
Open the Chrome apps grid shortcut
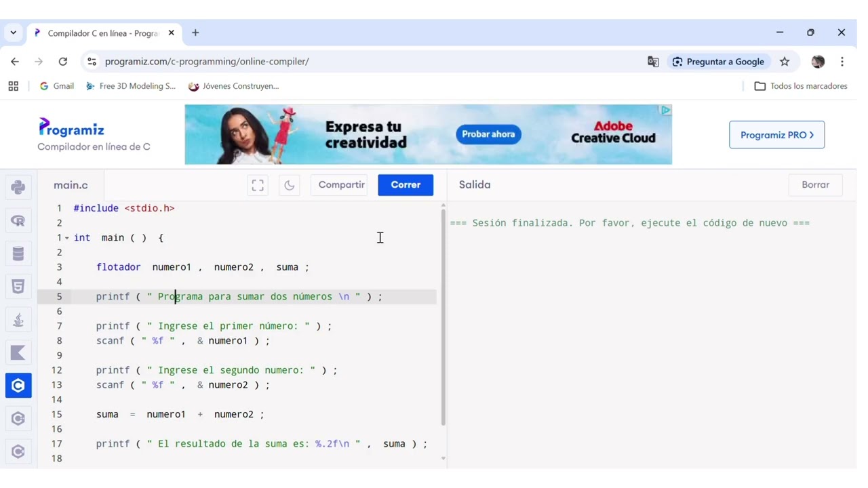coord(13,86)
